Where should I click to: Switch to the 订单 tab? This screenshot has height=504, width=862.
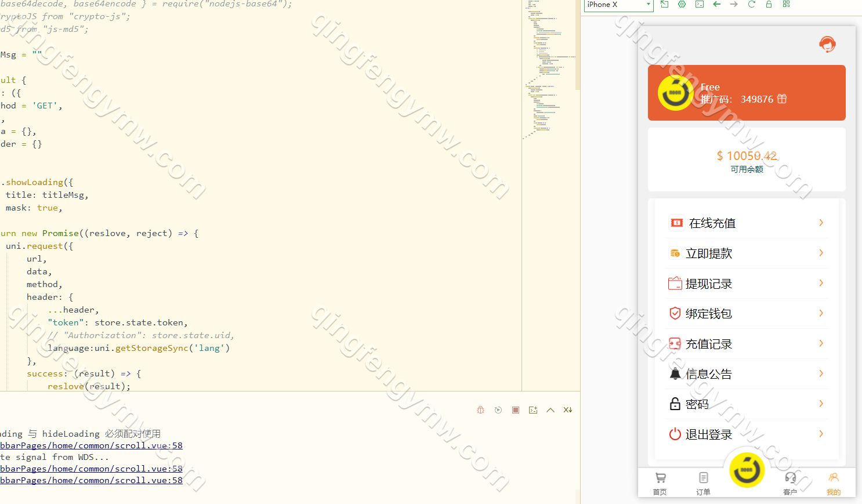pyautogui.click(x=703, y=483)
